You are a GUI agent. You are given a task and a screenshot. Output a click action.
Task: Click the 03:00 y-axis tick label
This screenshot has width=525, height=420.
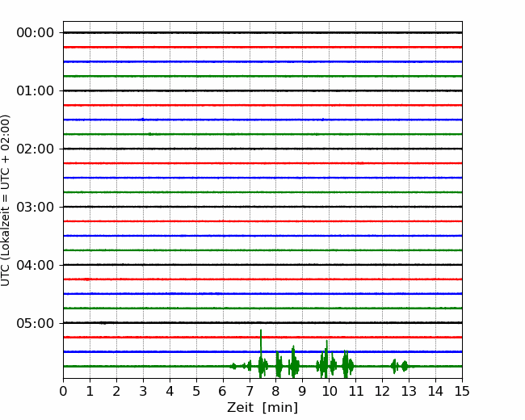tap(36, 207)
